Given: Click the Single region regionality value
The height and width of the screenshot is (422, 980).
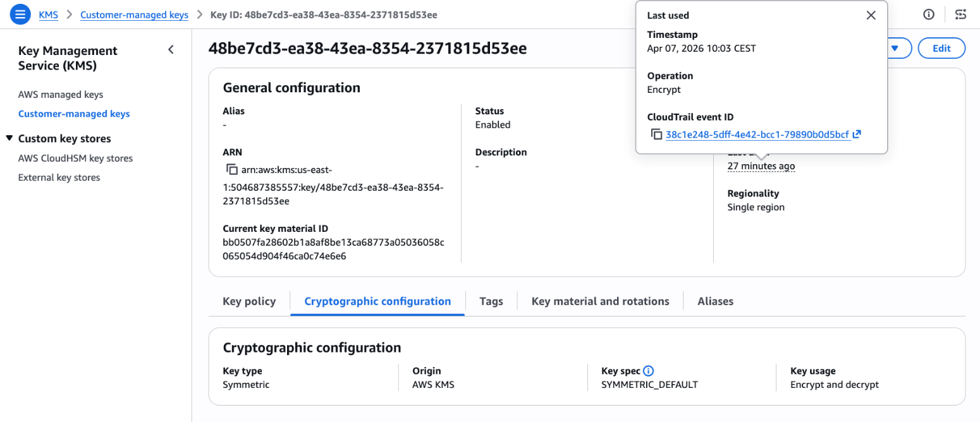Looking at the screenshot, I should (756, 207).
